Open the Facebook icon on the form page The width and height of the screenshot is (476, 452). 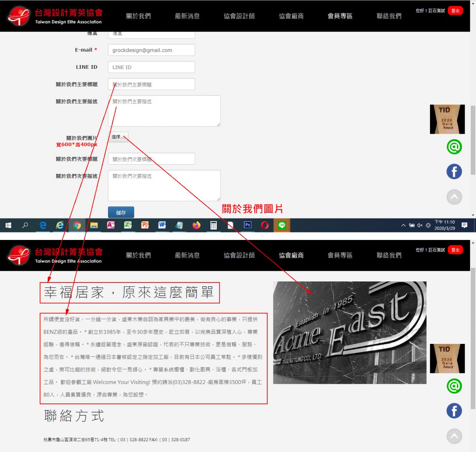pyautogui.click(x=454, y=171)
